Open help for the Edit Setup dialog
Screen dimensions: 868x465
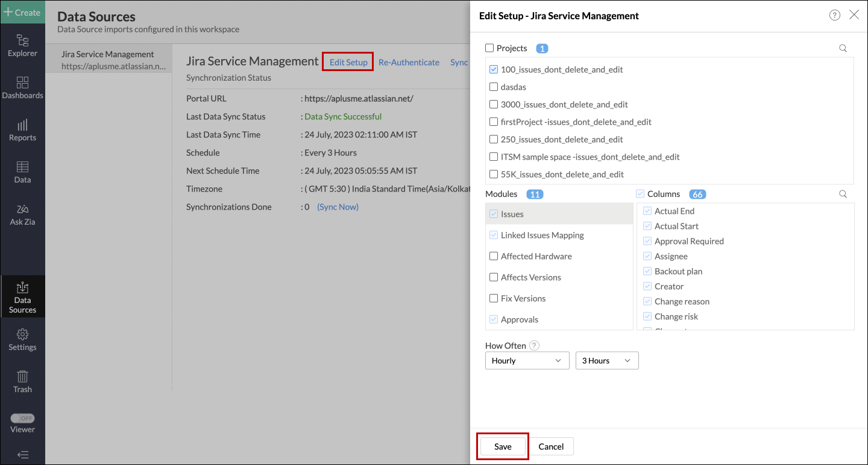click(834, 15)
